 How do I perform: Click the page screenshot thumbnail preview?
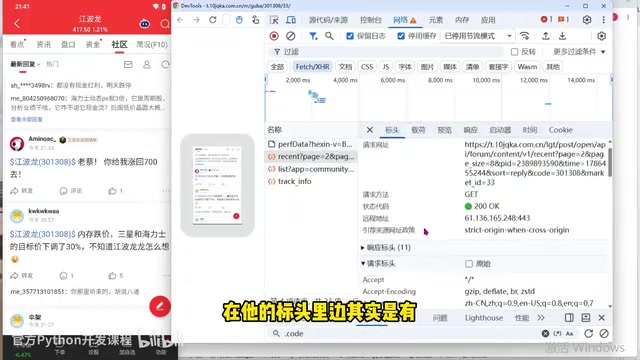[218, 185]
